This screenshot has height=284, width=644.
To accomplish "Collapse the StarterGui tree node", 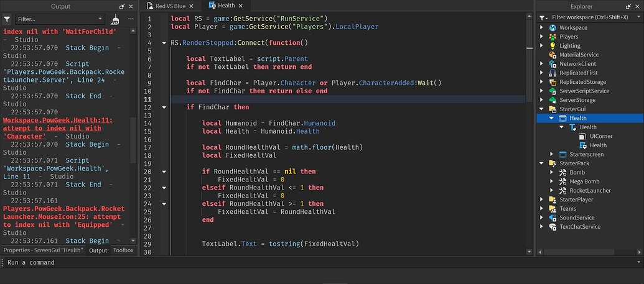I will coord(541,109).
